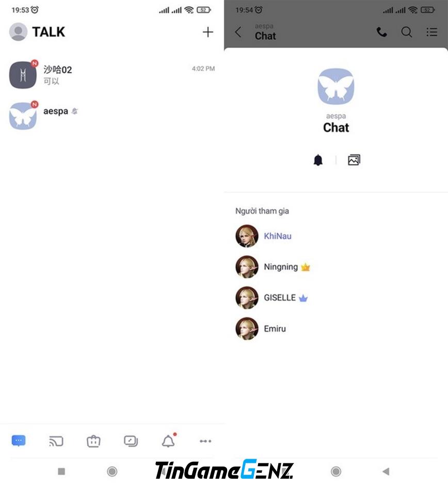
Task: Open the cast screen tab in the bottom bar
Action: tap(56, 441)
